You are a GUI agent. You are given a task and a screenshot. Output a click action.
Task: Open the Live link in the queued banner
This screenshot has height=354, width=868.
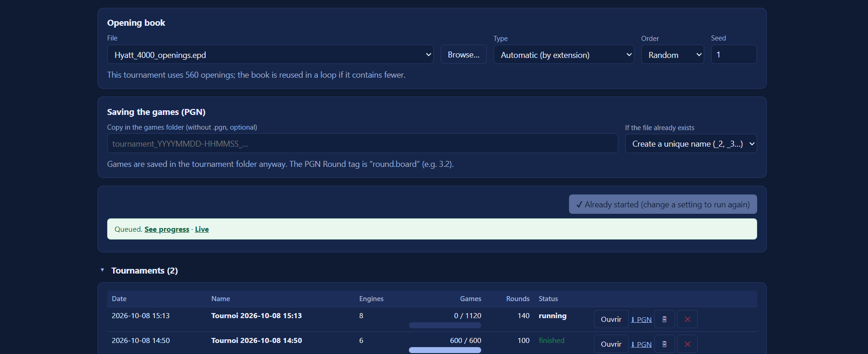[202, 229]
